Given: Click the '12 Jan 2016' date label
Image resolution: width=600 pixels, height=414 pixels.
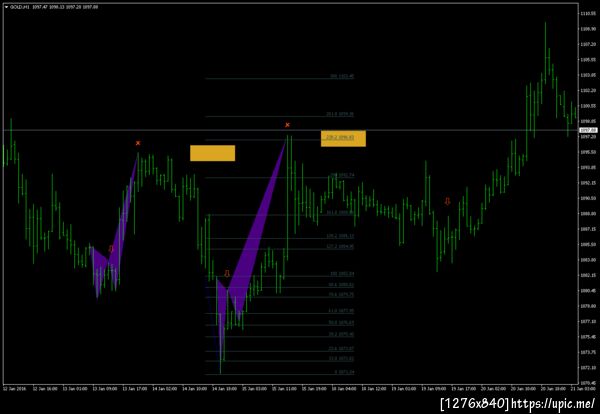Looking at the screenshot, I should (14, 389).
